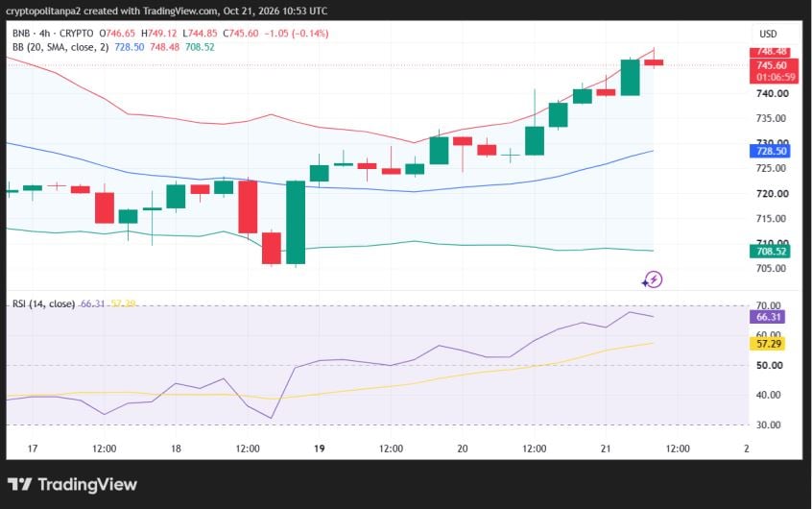Click the 745.60 current price tag
This screenshot has height=509, width=812.
tap(774, 66)
